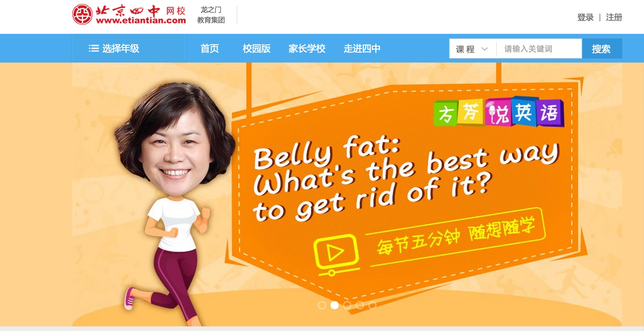This screenshot has height=331, width=644.
Task: Click the chevron arrow next to 课程
Action: click(484, 49)
